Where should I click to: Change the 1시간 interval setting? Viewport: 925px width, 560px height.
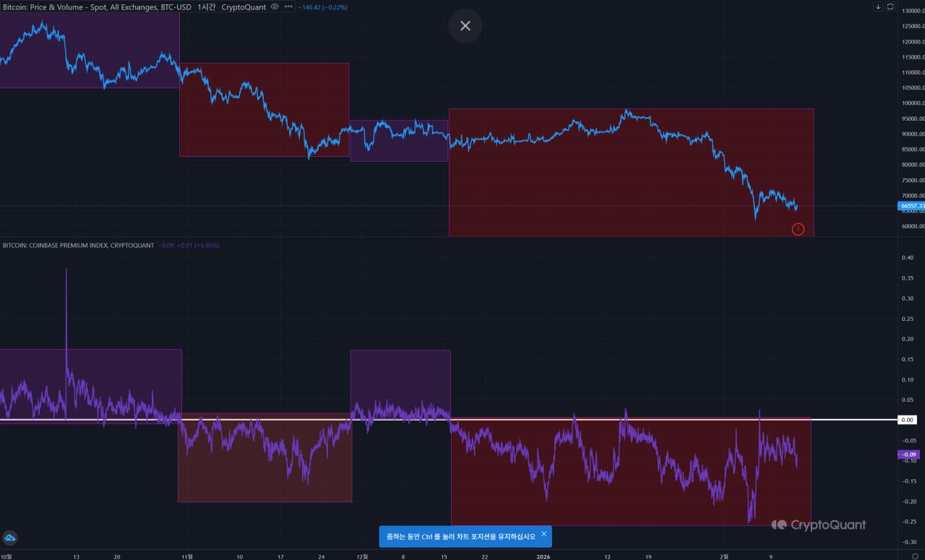206,7
